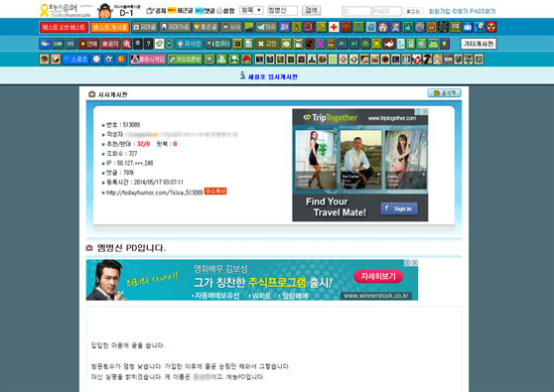This screenshot has width=554, height=392.
Task: Click the Angry Birds red bird icon
Action: pos(246,59)
